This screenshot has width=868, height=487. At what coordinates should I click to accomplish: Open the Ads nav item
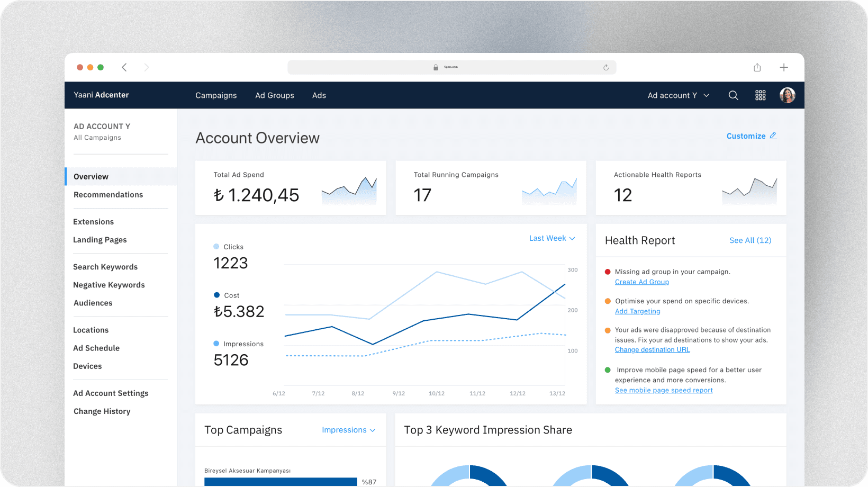(319, 95)
